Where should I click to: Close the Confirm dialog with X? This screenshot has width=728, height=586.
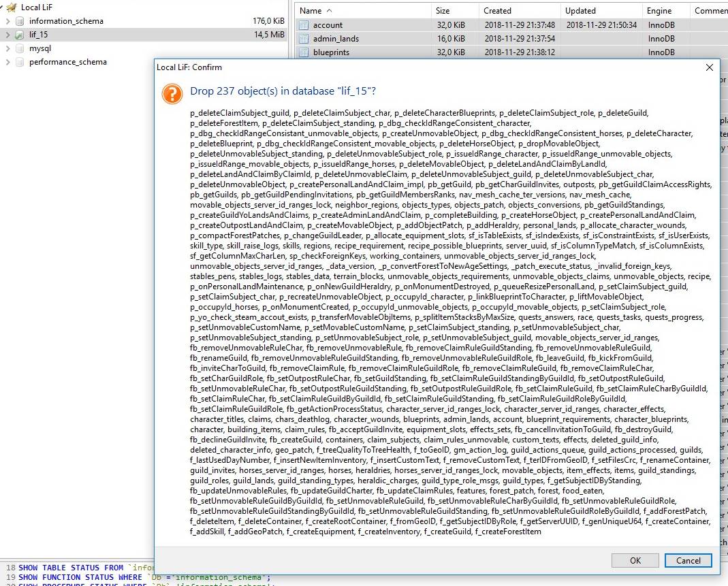pyautogui.click(x=709, y=67)
